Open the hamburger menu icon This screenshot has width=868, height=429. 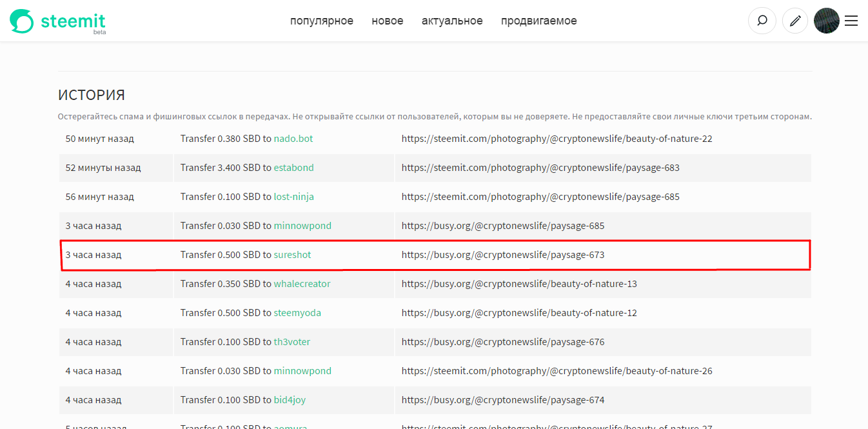(x=851, y=21)
